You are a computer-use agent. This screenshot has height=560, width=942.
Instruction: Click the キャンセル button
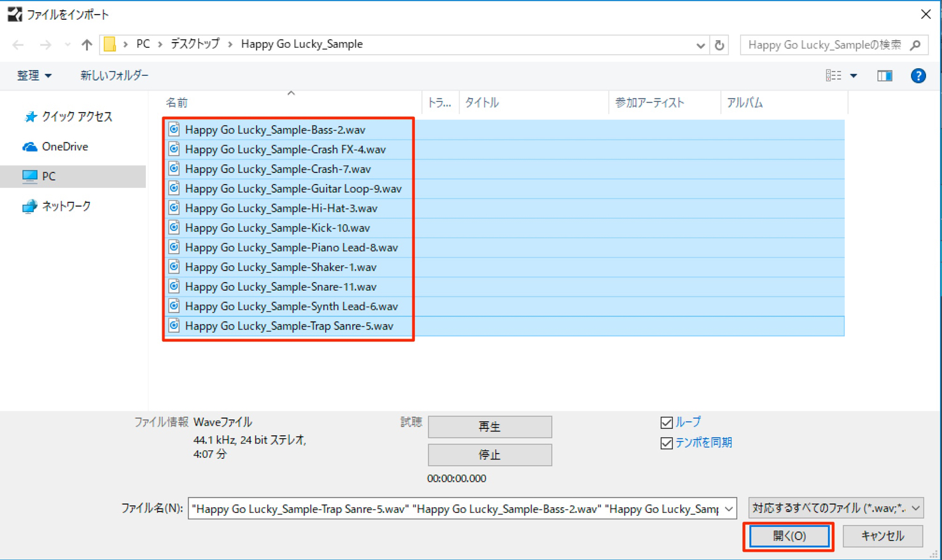[882, 536]
